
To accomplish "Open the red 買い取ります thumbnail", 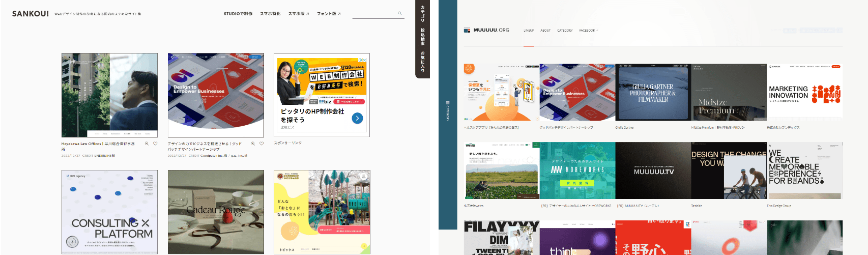I will pyautogui.click(x=653, y=238).
